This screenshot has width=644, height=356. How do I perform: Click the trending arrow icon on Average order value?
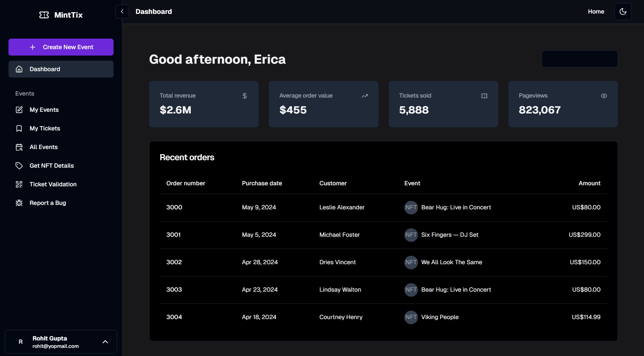365,96
